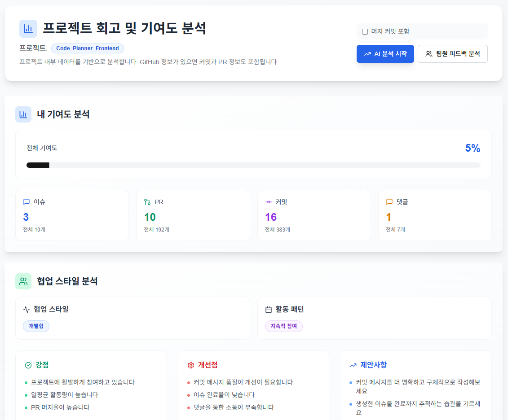Image resolution: width=508 pixels, height=420 pixels.
Task: Click 프로젝트에 활발하게 참여하고 있습니다 item
Action: pyautogui.click(x=83, y=382)
